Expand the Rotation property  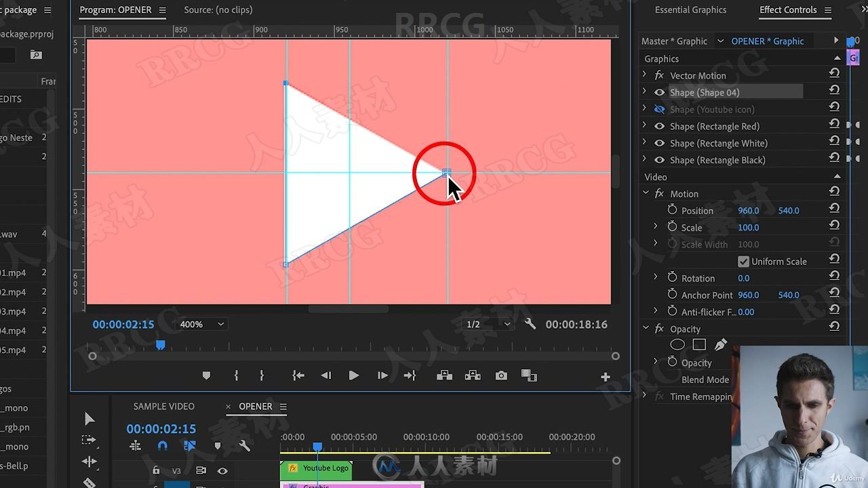pos(656,278)
